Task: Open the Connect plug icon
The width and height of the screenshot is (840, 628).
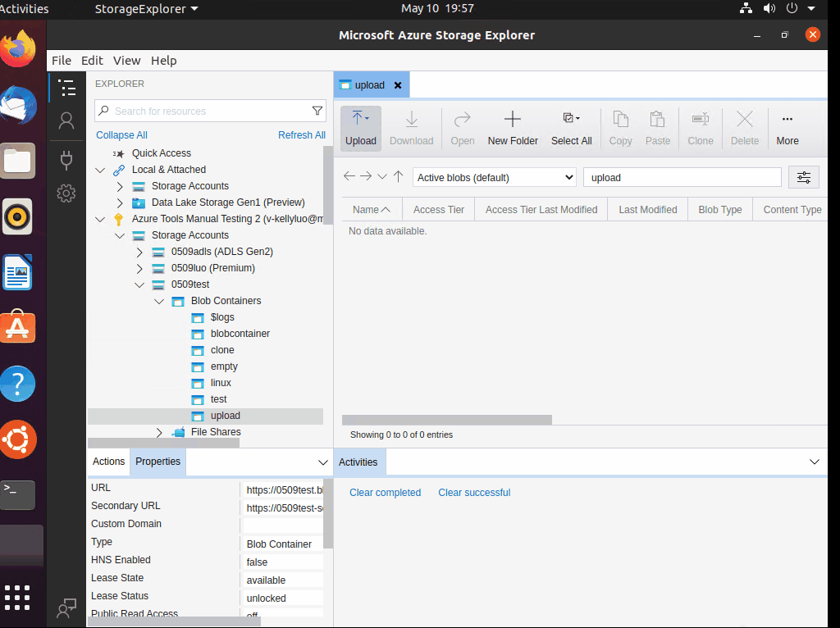Action: coord(66,160)
